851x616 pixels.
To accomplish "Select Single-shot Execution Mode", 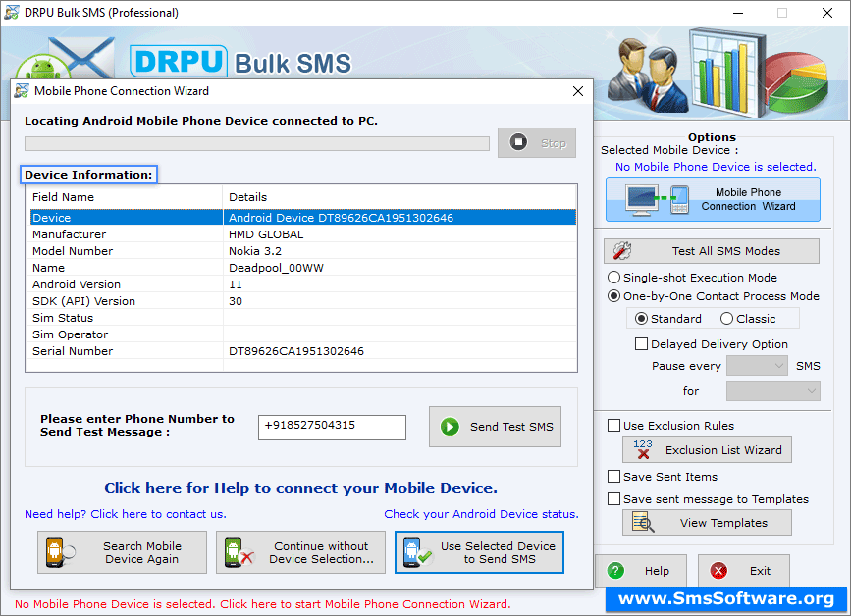I will [613, 278].
